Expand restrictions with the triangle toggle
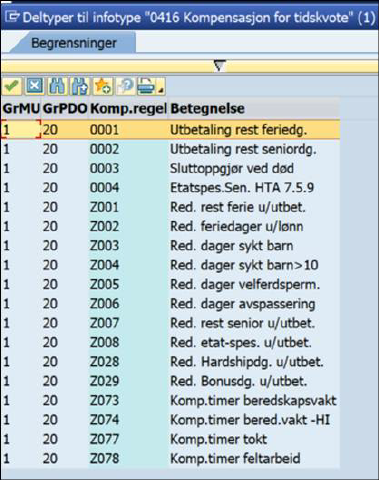Viewport: 379px width, 480px height. pyautogui.click(x=220, y=66)
